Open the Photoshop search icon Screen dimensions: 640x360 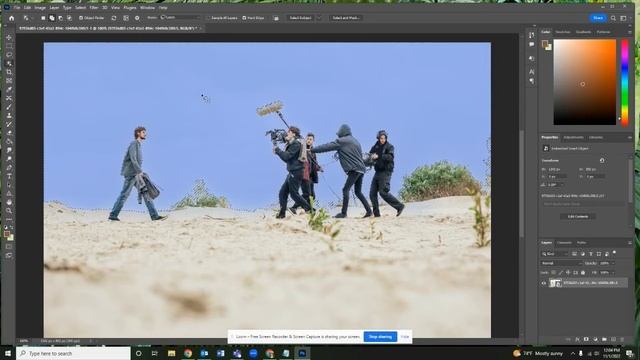coord(613,18)
